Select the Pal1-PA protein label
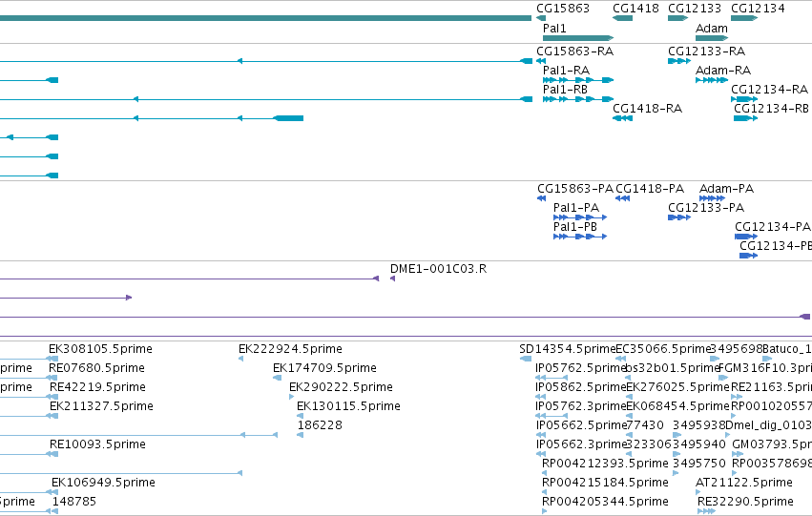 coord(576,208)
